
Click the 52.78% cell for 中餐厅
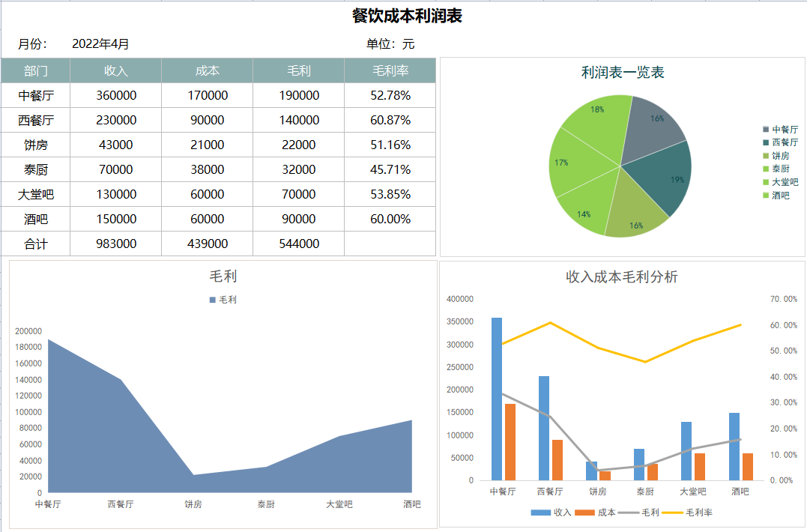click(389, 95)
